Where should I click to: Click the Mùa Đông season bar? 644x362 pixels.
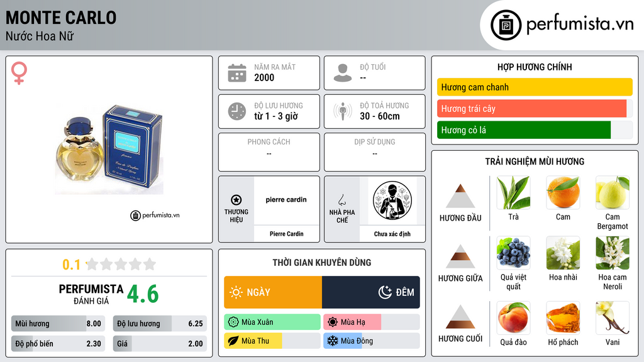(371, 341)
